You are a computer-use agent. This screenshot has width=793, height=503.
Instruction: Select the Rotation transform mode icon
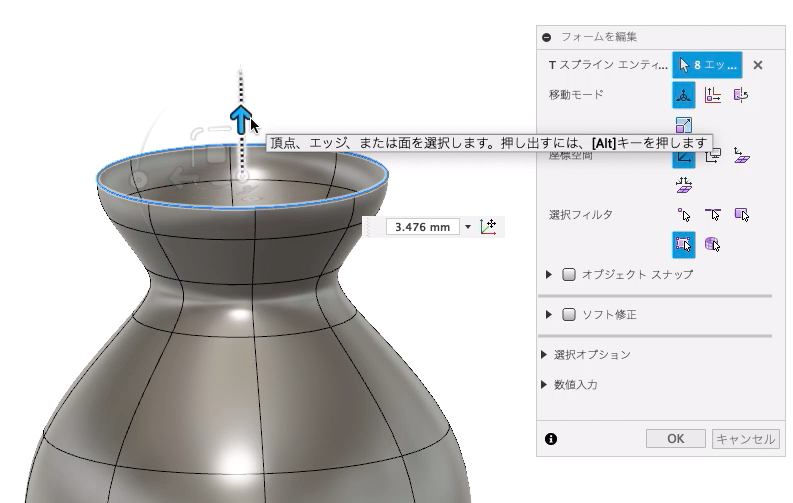tap(741, 95)
